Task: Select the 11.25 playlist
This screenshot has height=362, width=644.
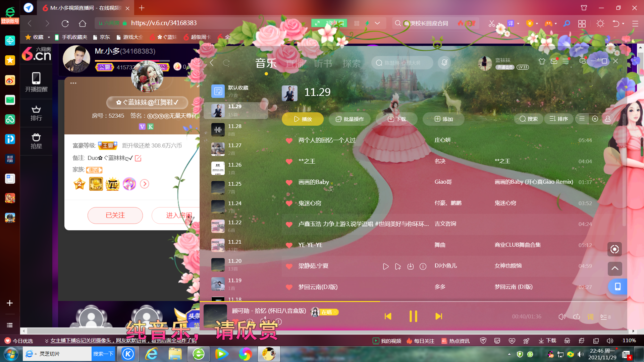Action: point(236,187)
